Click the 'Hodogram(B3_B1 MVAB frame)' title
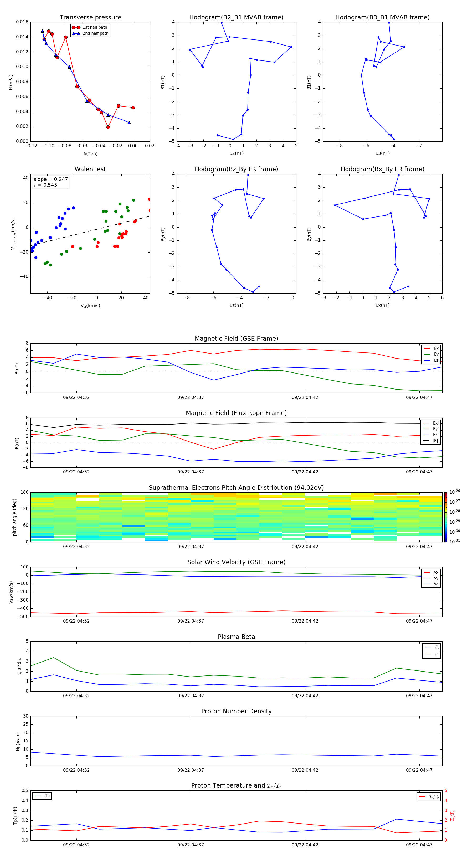 click(x=382, y=18)
